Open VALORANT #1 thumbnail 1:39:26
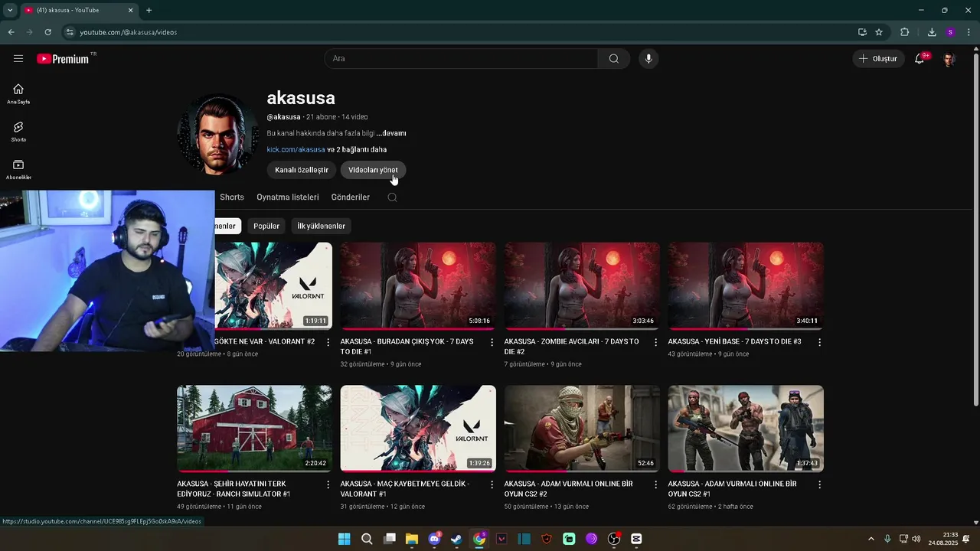Image resolution: width=980 pixels, height=551 pixels. click(x=418, y=429)
